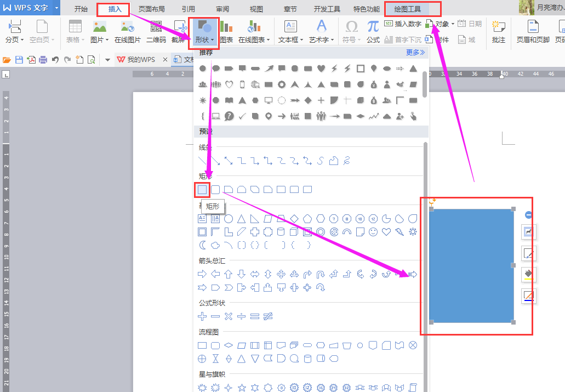The image size is (565, 392).
Task: Close the 我的WPS document tab
Action: pyautogui.click(x=165, y=60)
